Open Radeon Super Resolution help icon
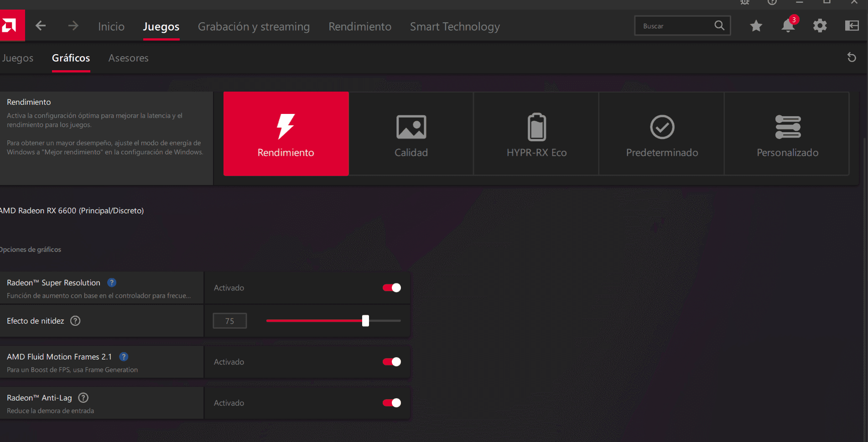This screenshot has width=868, height=442. tap(112, 283)
